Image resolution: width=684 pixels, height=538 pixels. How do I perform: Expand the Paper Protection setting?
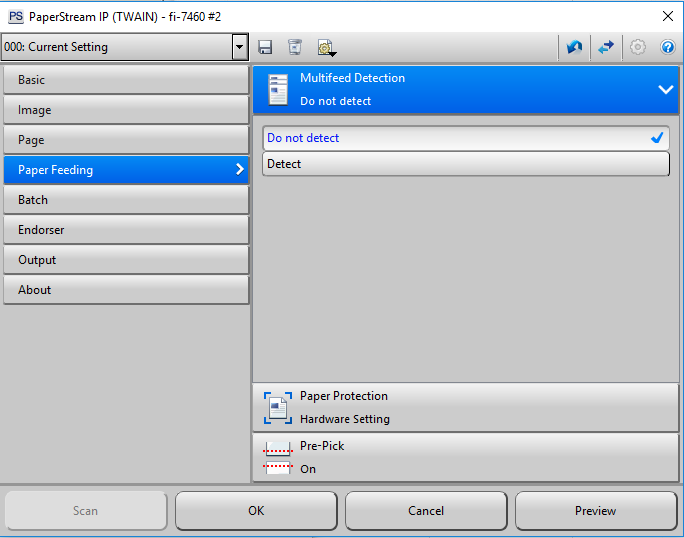click(x=465, y=407)
